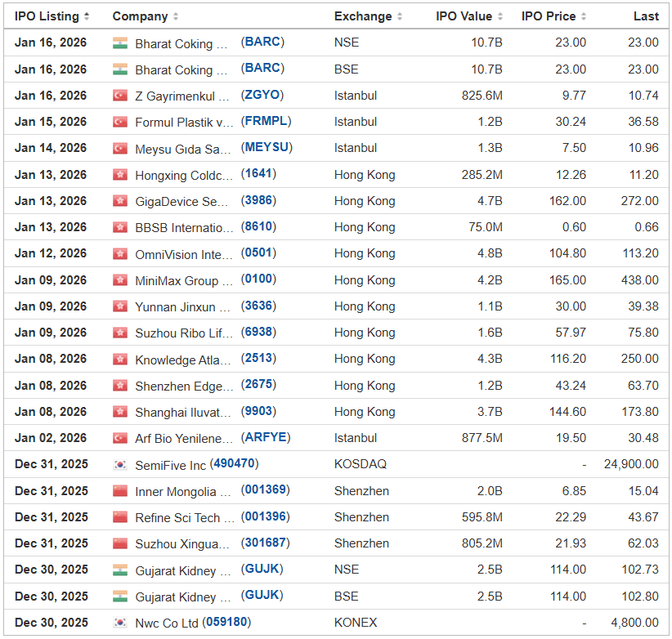Screen dimensions: 672x639
Task: Click China flag next to Inner Mongolia
Action: click(x=120, y=491)
